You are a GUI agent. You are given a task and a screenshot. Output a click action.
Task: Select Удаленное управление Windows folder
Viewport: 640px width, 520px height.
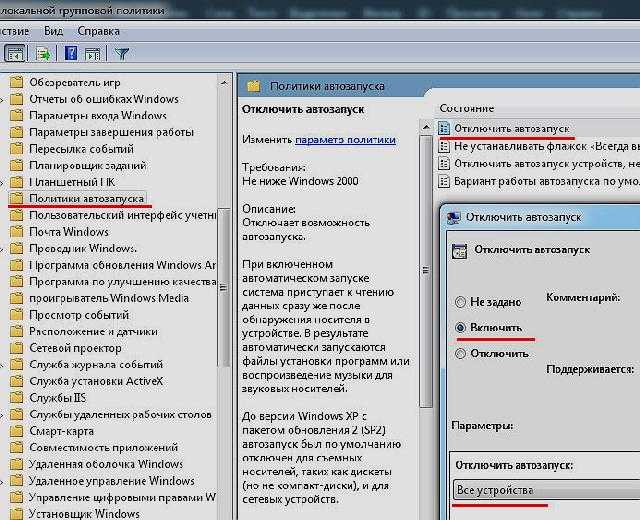[x=111, y=481]
